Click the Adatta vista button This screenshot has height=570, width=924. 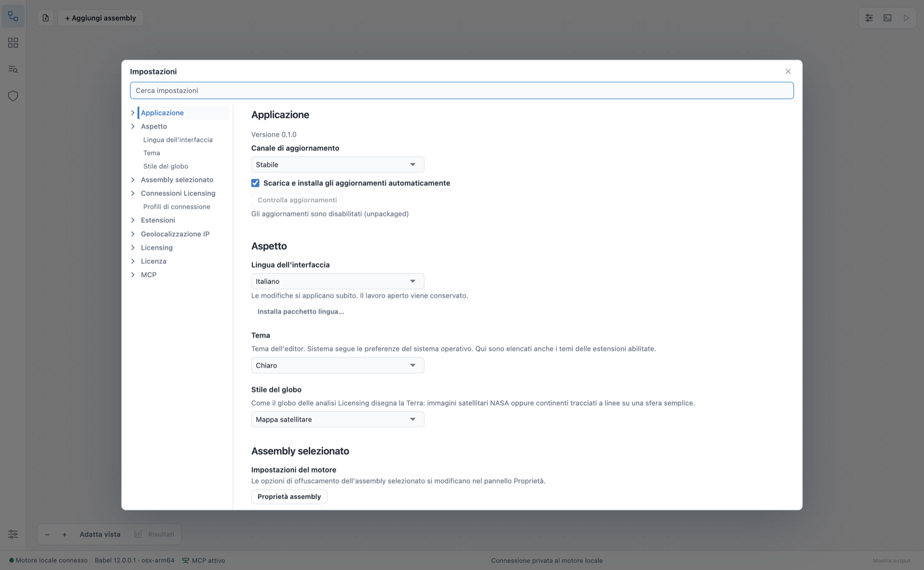pos(100,534)
